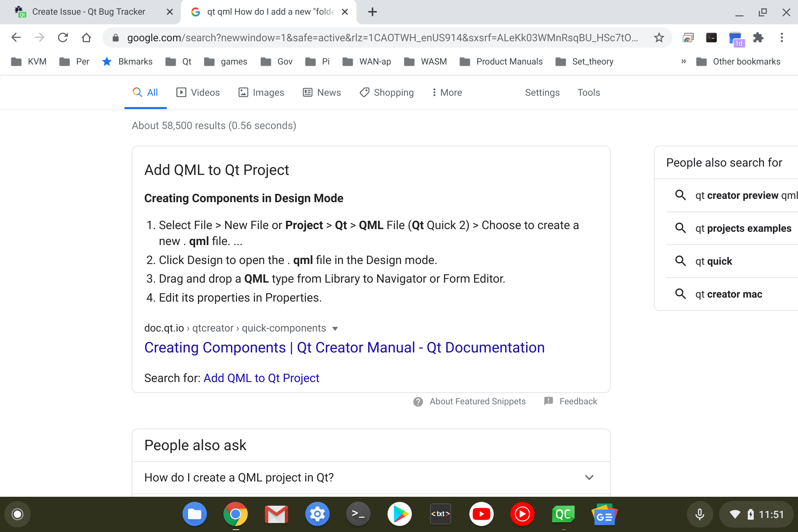Open the WASM bookmarks folder
Screen dimensions: 798x532
(x=425, y=62)
